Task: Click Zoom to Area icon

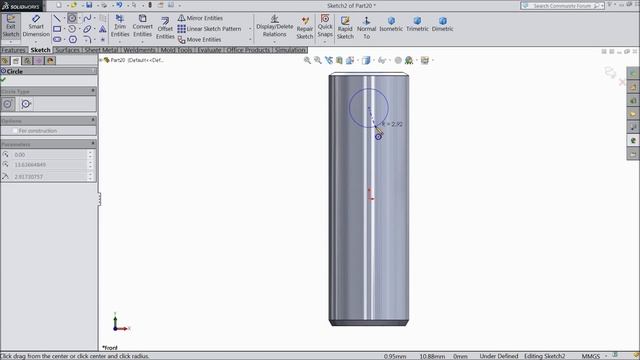Action: [318, 60]
